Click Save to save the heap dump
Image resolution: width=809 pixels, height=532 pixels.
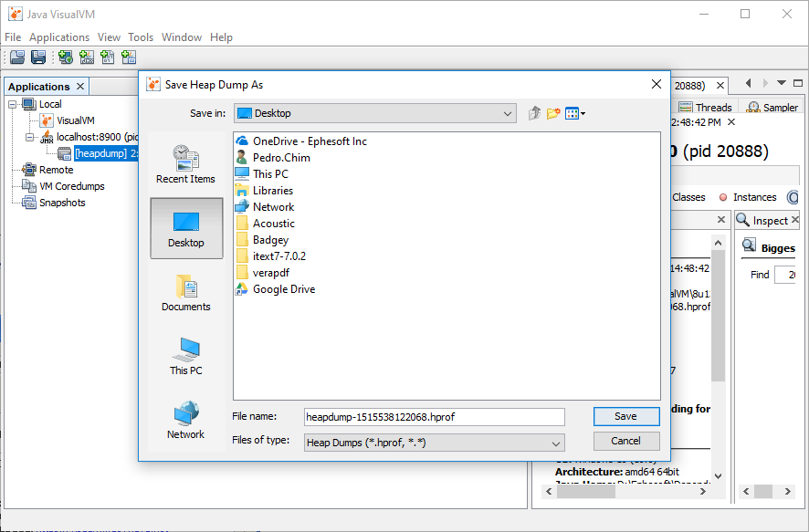(626, 416)
